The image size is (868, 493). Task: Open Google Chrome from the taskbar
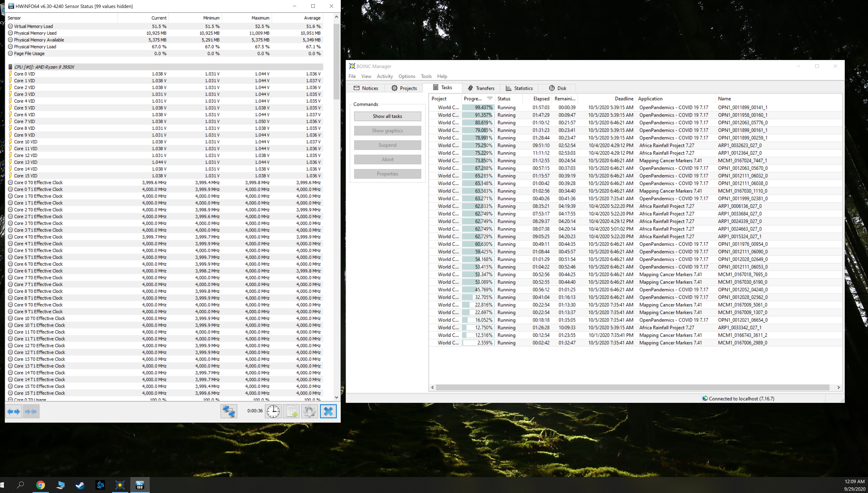tap(41, 485)
